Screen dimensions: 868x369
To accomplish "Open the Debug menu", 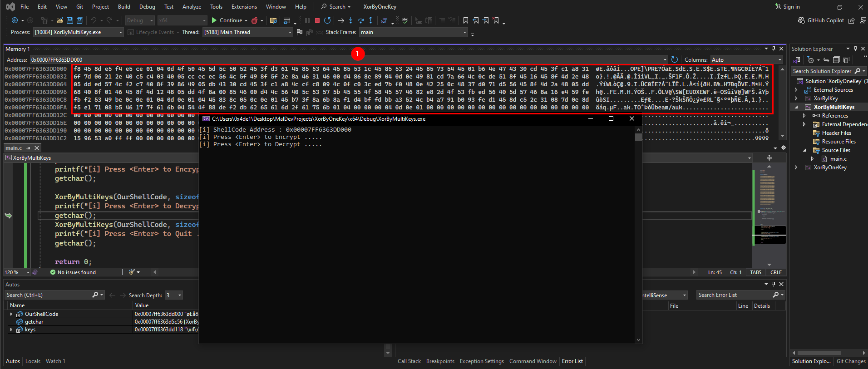I will pyautogui.click(x=147, y=7).
